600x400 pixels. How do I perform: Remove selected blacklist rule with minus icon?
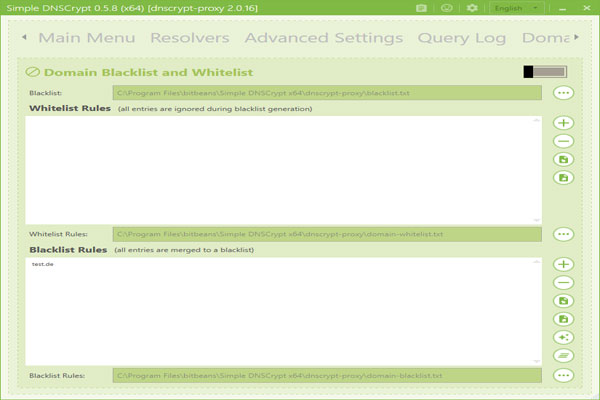[x=563, y=283]
